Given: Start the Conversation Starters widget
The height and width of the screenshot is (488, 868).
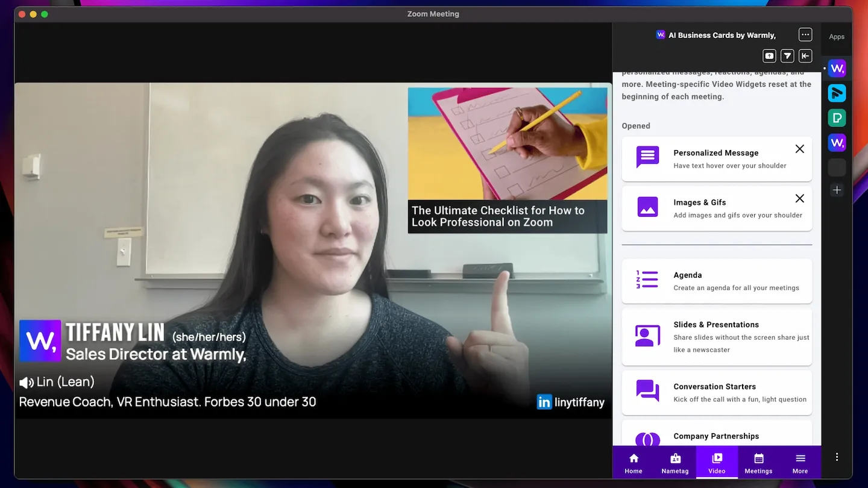Looking at the screenshot, I should (x=716, y=392).
